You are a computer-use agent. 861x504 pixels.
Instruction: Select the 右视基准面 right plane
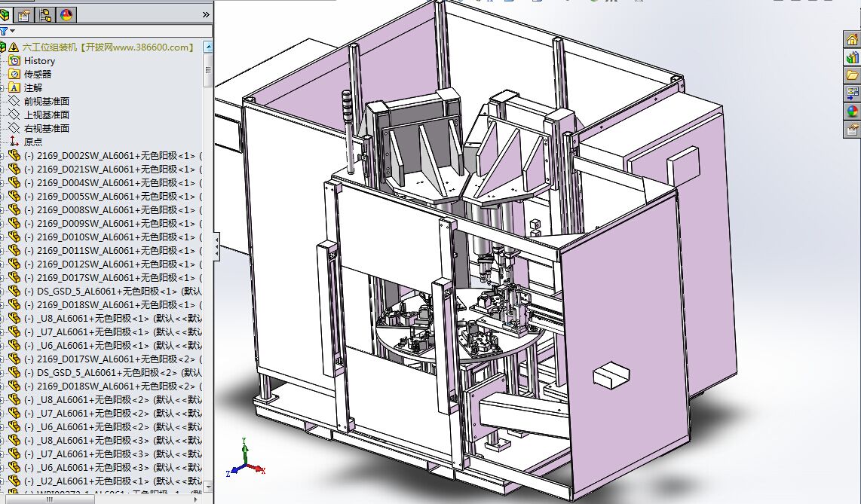pos(46,128)
